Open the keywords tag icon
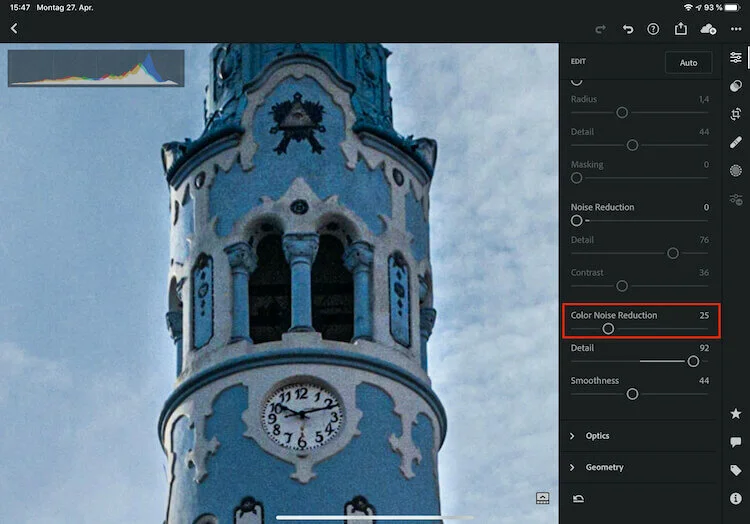The width and height of the screenshot is (750, 524). 736,470
